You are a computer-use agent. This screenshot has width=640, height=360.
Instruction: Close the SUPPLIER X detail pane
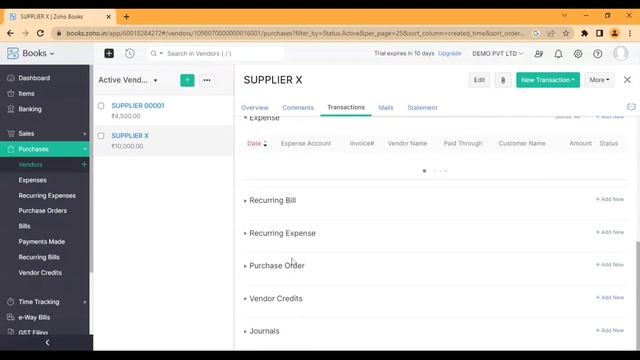pyautogui.click(x=627, y=80)
